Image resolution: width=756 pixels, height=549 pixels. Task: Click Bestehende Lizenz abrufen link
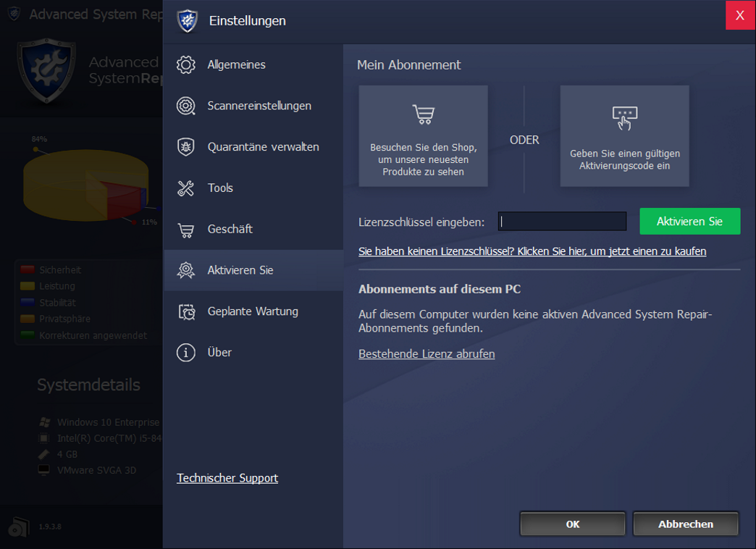pyautogui.click(x=427, y=354)
